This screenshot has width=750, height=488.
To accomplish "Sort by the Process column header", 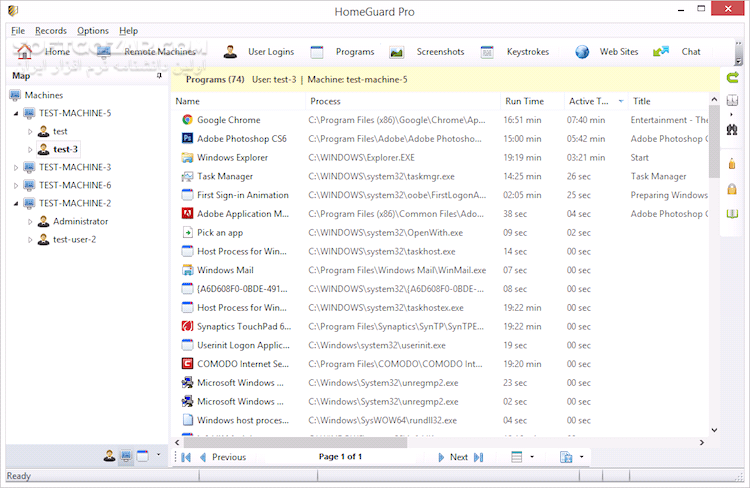I will click(x=403, y=101).
